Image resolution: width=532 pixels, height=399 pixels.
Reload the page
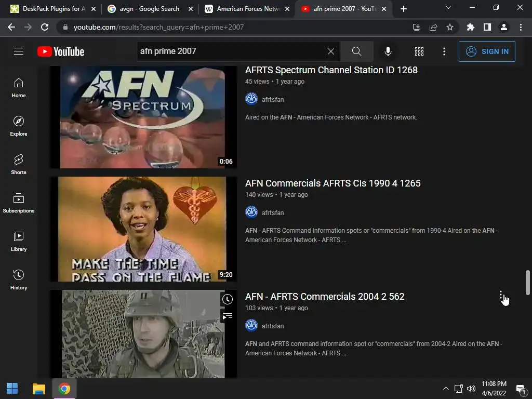pyautogui.click(x=45, y=27)
